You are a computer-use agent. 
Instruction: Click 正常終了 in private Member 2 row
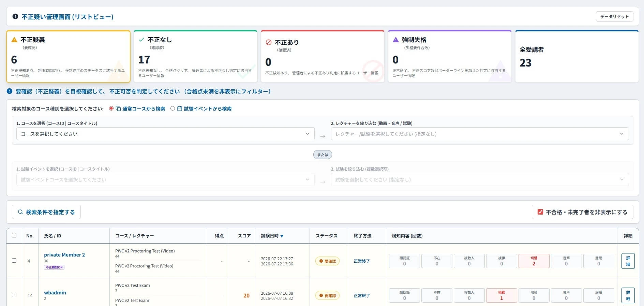tap(362, 261)
